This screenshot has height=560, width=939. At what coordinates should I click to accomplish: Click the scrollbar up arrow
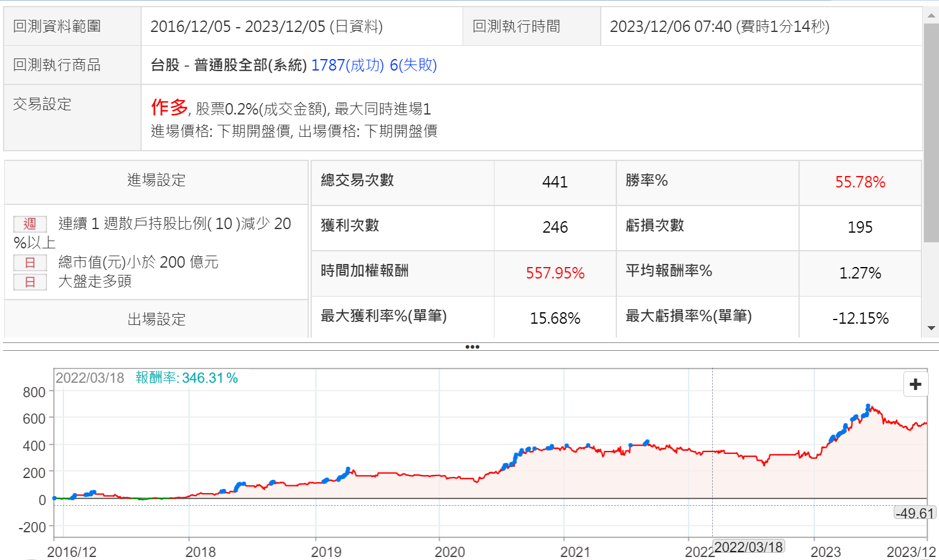pos(931,16)
